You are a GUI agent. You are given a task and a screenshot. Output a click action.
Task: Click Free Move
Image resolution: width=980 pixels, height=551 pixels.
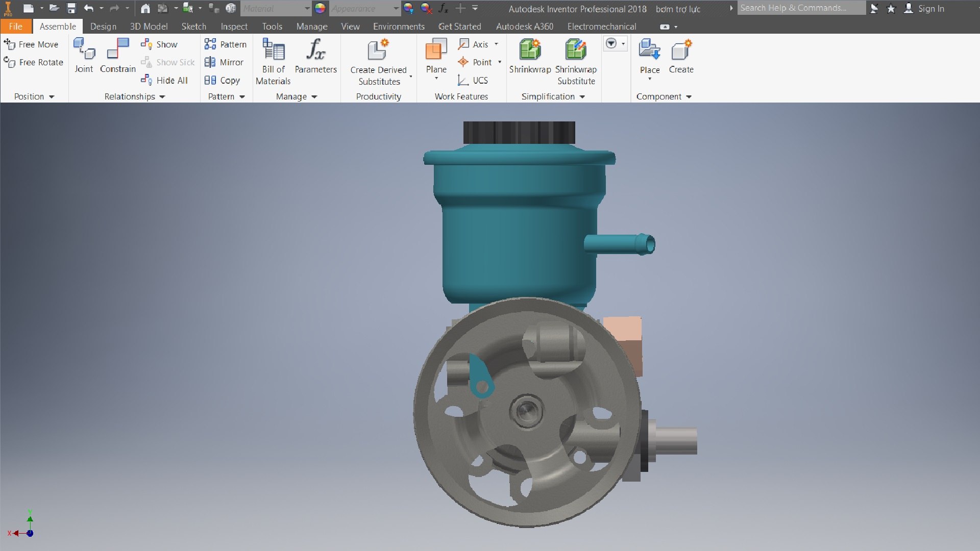tap(32, 44)
